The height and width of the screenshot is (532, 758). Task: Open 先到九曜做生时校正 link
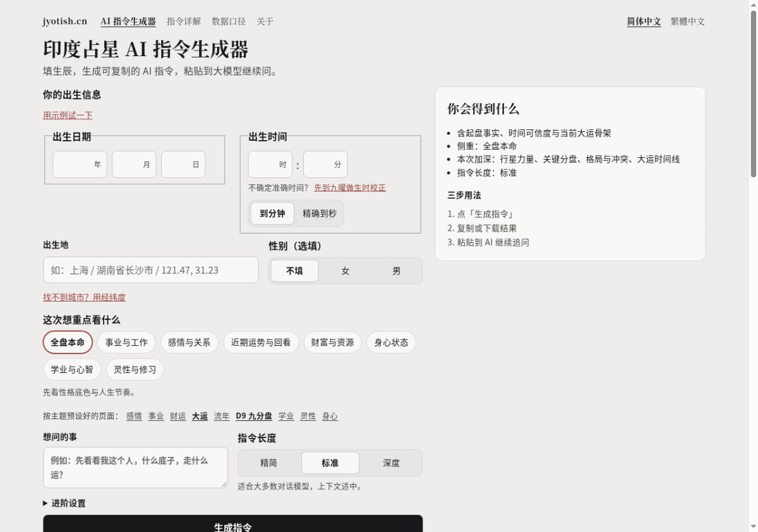(x=350, y=188)
